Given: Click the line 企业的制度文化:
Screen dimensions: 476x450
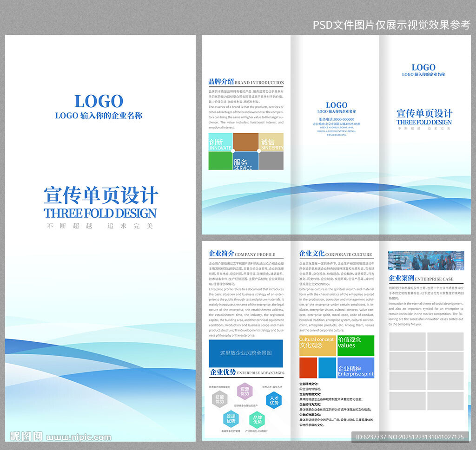Looking at the screenshot, I should tap(310, 394).
